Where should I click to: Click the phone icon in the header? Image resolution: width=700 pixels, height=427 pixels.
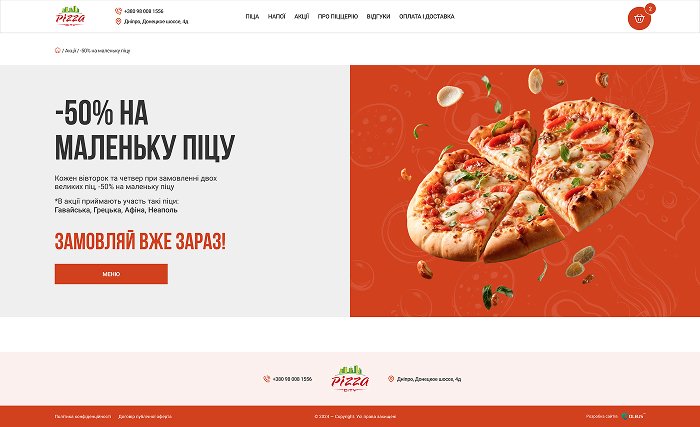coord(118,11)
